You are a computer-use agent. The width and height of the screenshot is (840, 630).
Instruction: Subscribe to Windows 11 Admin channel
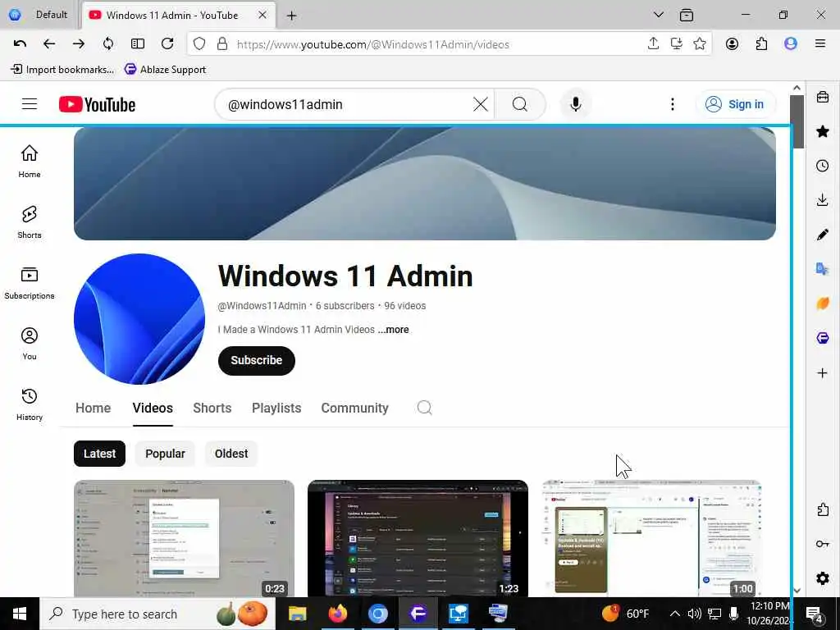[x=257, y=361]
